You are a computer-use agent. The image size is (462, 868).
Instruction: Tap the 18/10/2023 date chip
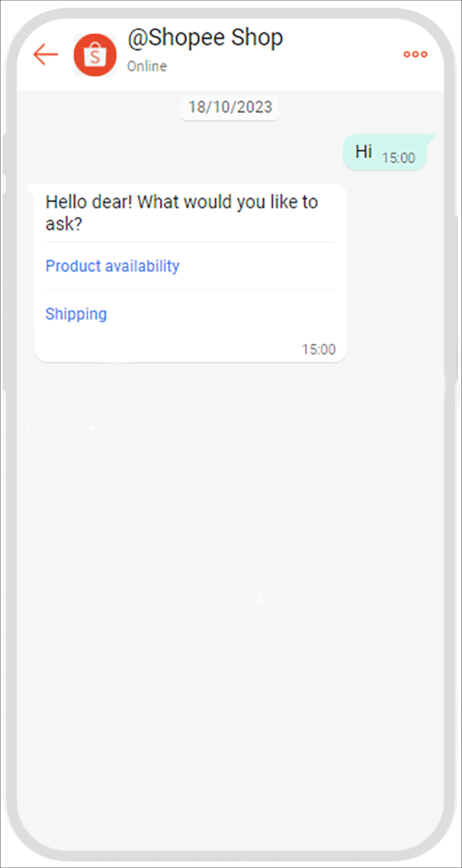(x=229, y=108)
